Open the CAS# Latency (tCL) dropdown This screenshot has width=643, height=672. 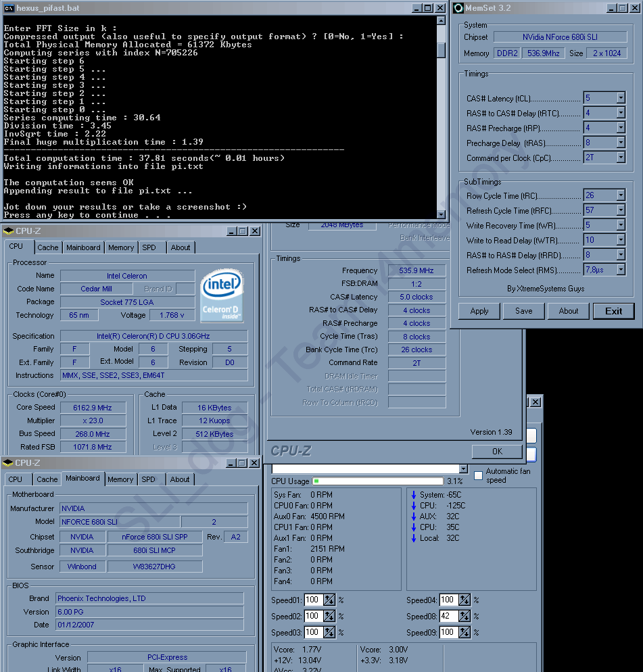621,98
